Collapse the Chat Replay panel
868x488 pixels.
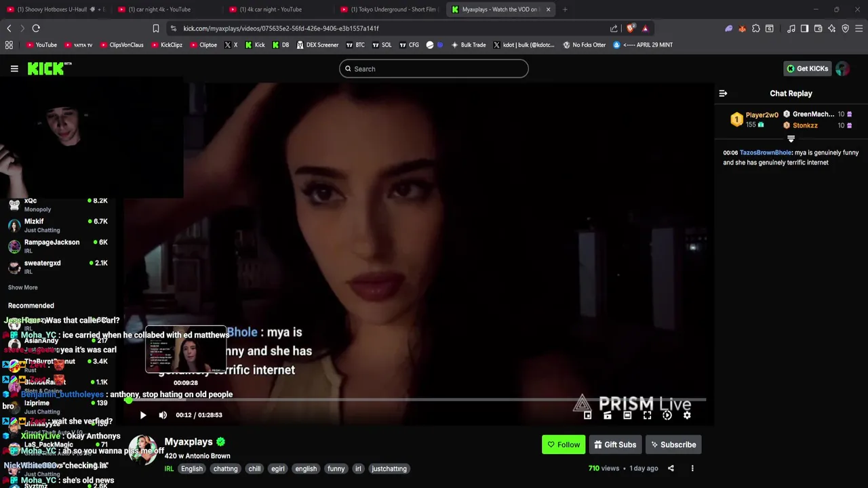723,94
